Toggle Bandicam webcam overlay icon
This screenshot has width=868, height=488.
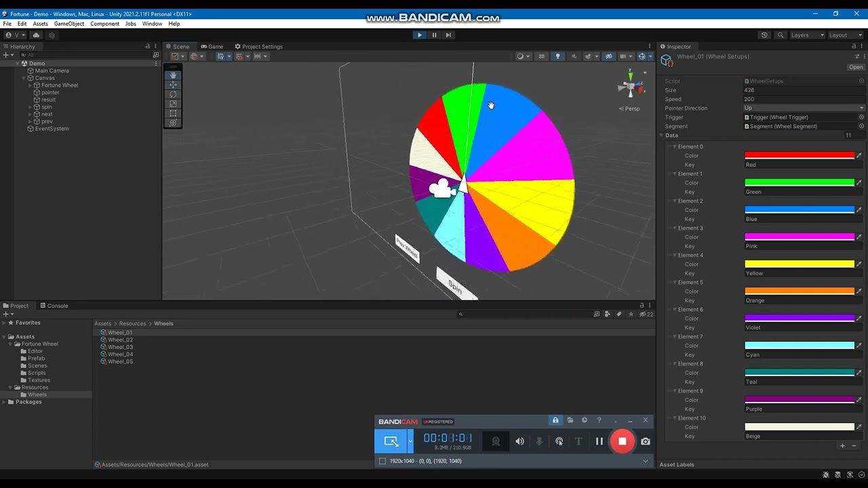[x=496, y=441]
